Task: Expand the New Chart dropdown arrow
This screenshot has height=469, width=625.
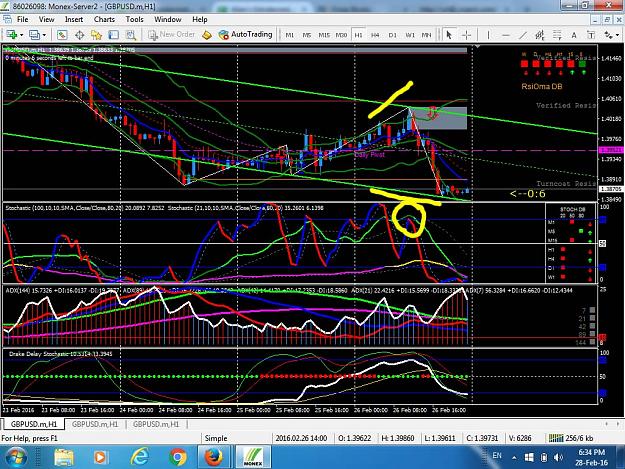Action: point(22,35)
